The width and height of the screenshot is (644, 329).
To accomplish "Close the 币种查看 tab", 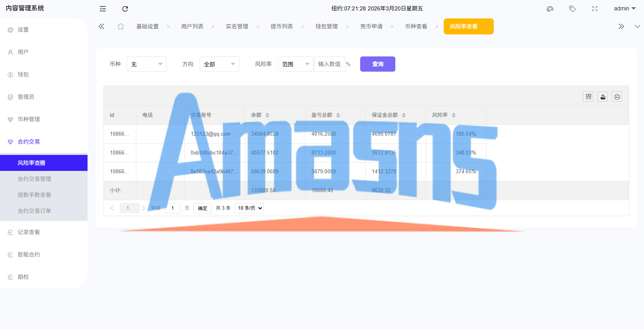I will (x=437, y=27).
